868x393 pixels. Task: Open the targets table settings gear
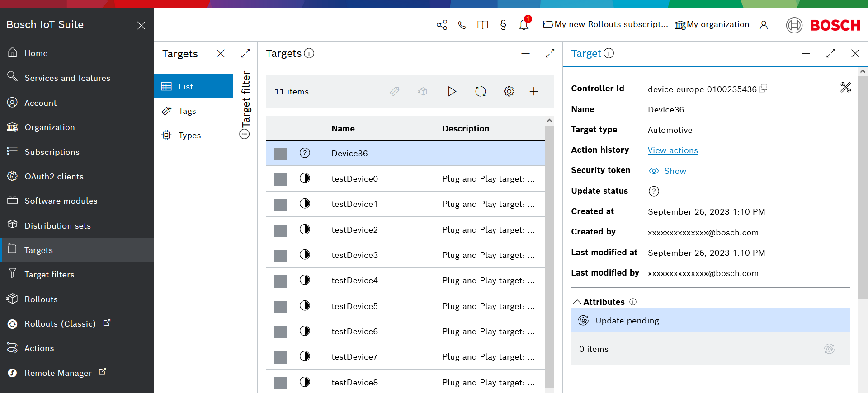[x=509, y=92]
